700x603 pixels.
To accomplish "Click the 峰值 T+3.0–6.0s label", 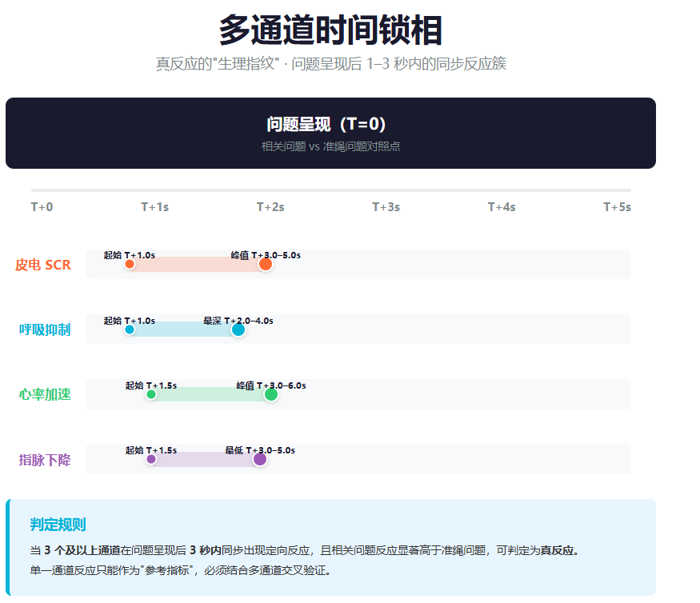I will pos(271,385).
